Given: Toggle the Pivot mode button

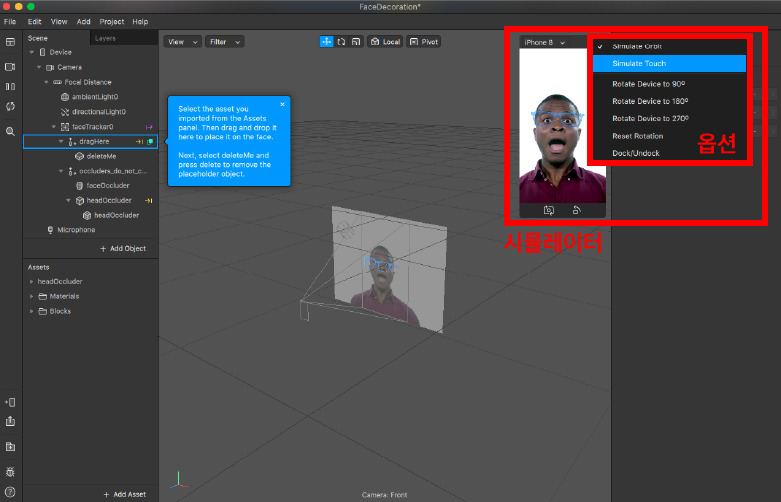Looking at the screenshot, I should [x=423, y=42].
